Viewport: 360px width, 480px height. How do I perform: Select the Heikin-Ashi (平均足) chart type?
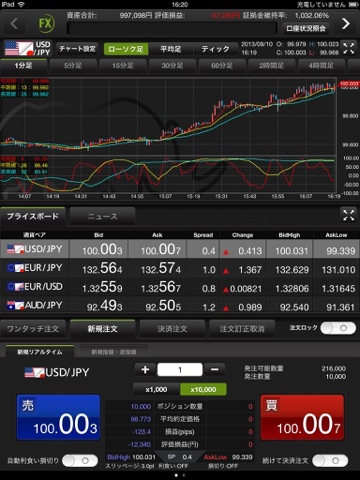(170, 49)
